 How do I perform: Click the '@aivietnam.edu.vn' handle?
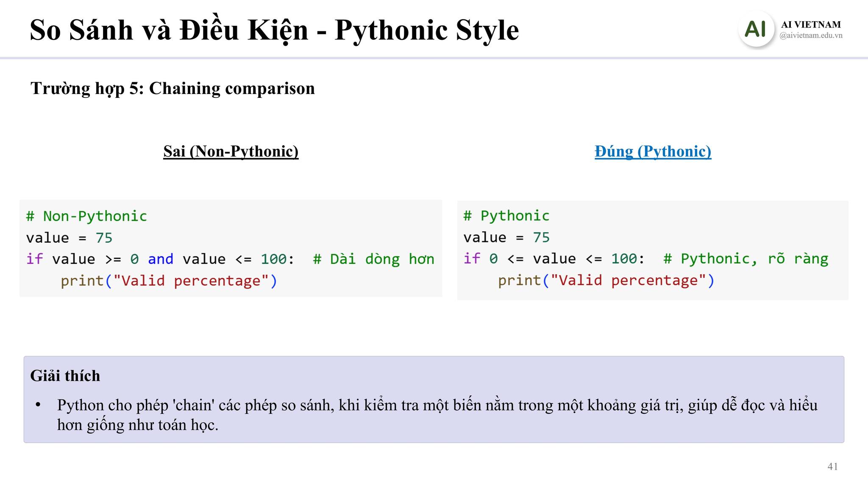pos(811,36)
